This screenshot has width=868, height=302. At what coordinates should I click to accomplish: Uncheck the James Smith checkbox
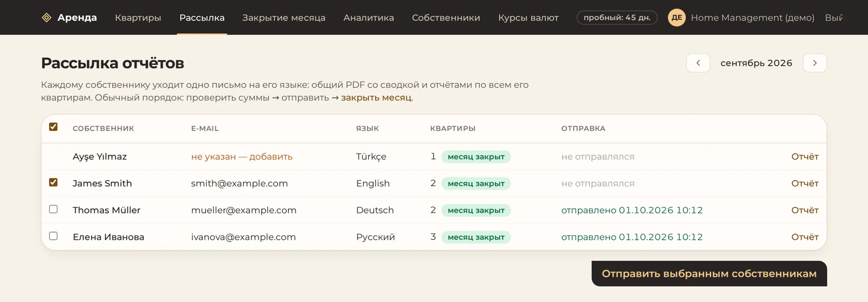click(x=54, y=182)
